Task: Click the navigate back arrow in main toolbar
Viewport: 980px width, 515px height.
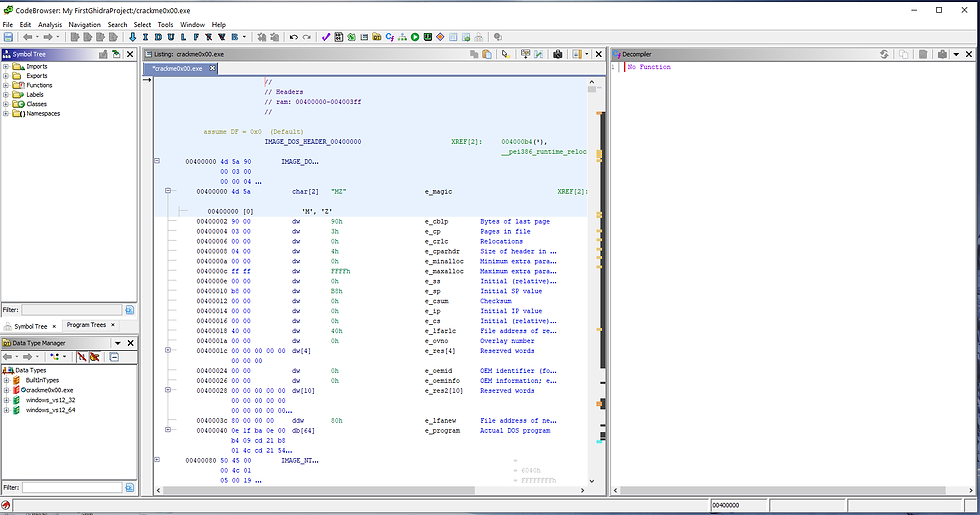Action: tap(28, 37)
